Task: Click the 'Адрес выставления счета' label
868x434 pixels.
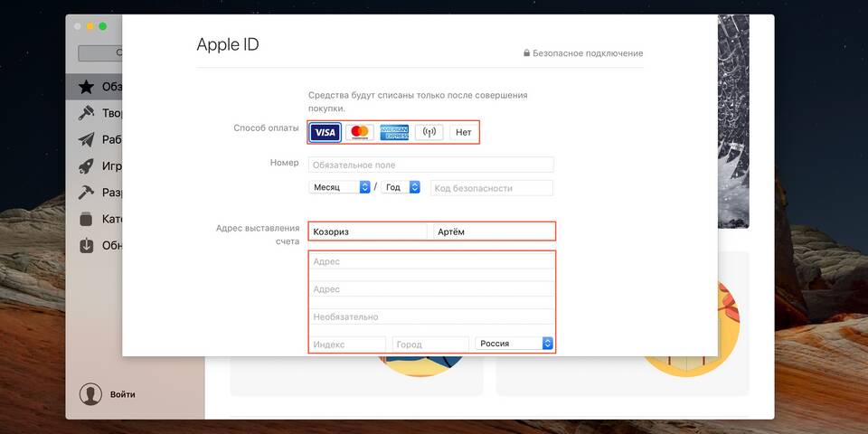Action: click(258, 235)
